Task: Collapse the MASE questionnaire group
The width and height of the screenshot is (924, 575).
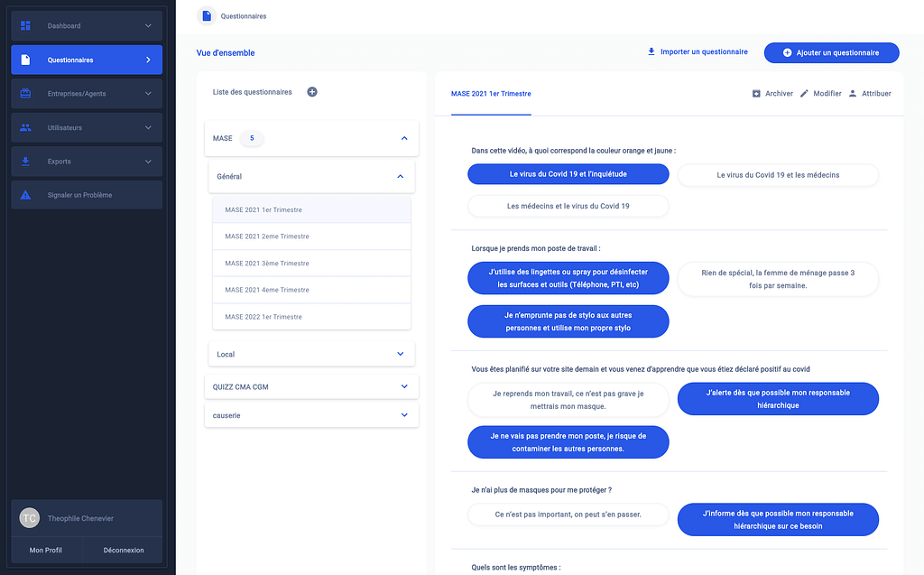Action: (x=403, y=138)
